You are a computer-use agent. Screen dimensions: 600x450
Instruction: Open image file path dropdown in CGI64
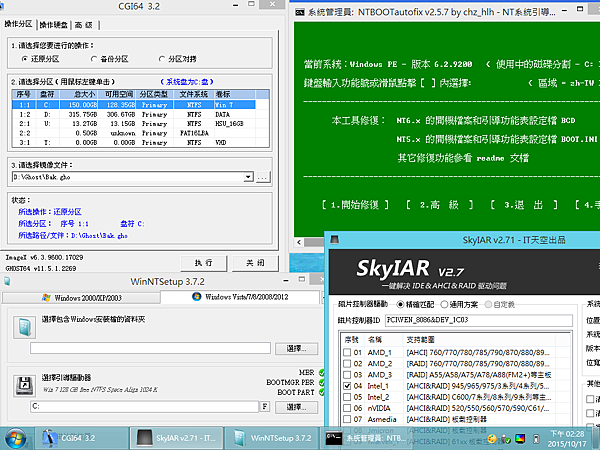coord(248,177)
